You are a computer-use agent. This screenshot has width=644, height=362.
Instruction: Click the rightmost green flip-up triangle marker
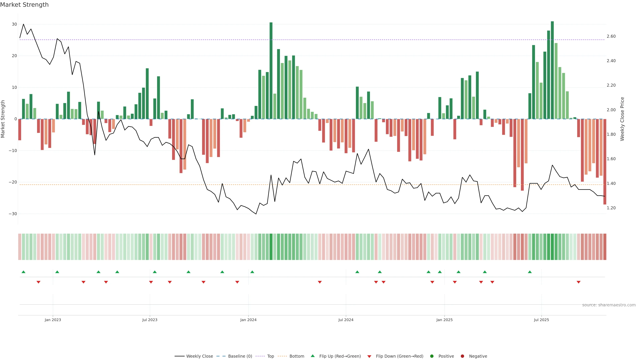coord(530,272)
